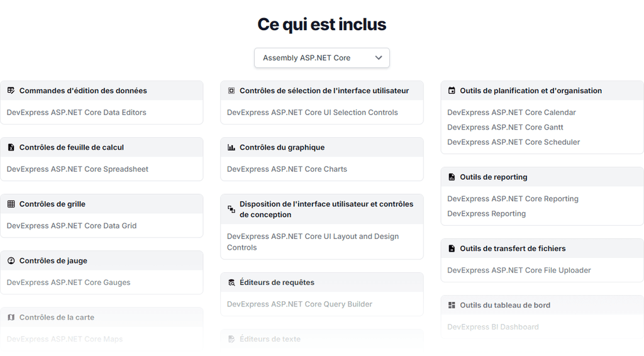Click 'Contrôles de sélection de l'interface utilisateur' heading

pyautogui.click(x=324, y=91)
